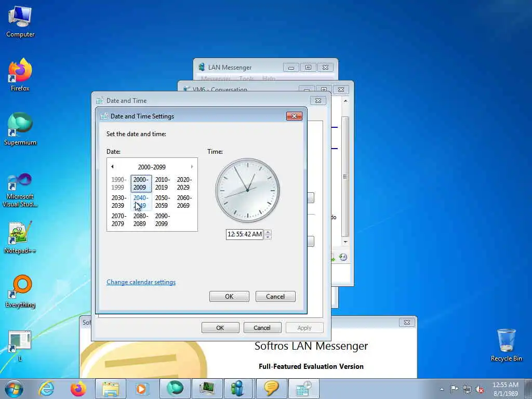
Task: Click the taskbar clock showing 12:55 AM
Action: [506, 389]
